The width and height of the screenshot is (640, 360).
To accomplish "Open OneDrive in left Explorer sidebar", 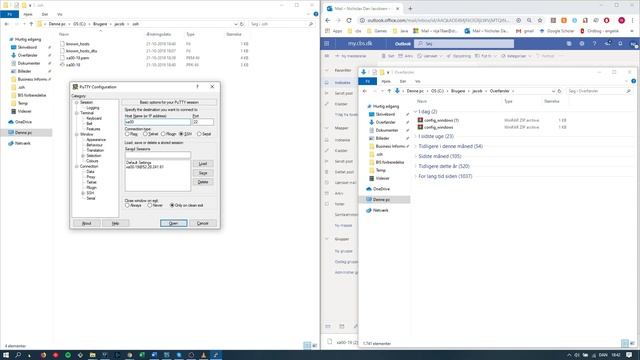I will tap(23, 122).
